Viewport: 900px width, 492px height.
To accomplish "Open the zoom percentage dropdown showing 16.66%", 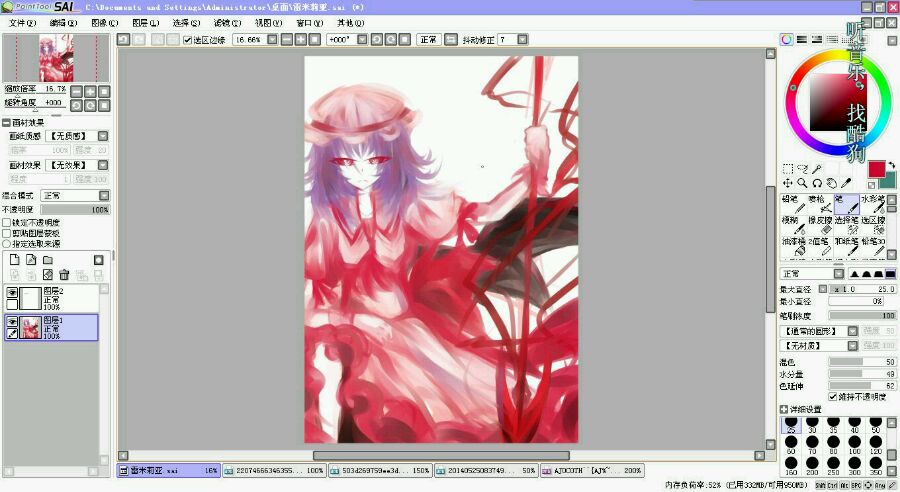I will pyautogui.click(x=272, y=40).
